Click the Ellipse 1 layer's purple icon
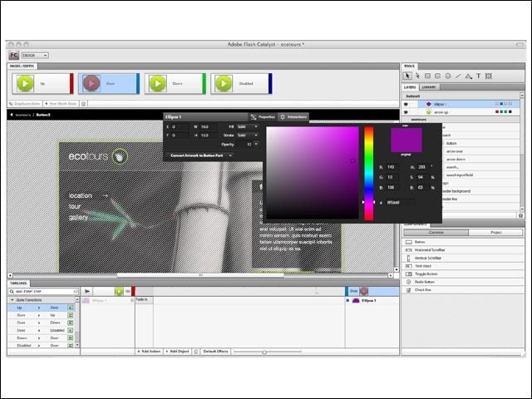 pyautogui.click(x=429, y=104)
